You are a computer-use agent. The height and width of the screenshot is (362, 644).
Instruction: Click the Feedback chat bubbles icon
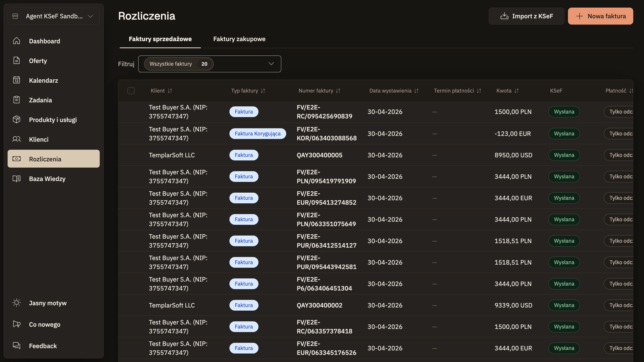pos(17,345)
